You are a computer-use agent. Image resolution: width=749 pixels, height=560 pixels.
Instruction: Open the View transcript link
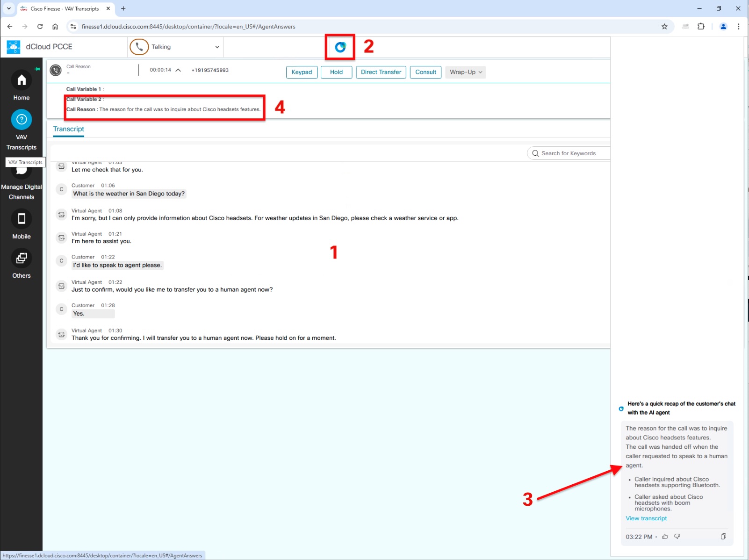click(x=646, y=518)
